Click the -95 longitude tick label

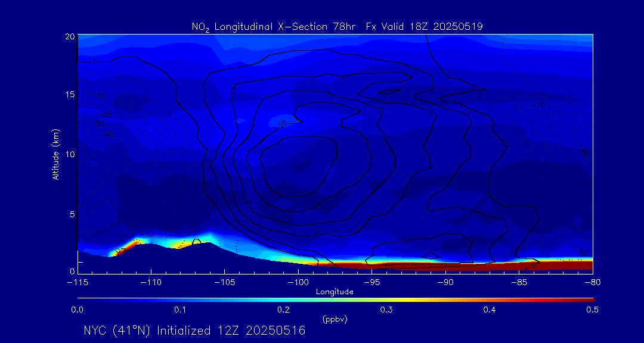coord(371,283)
